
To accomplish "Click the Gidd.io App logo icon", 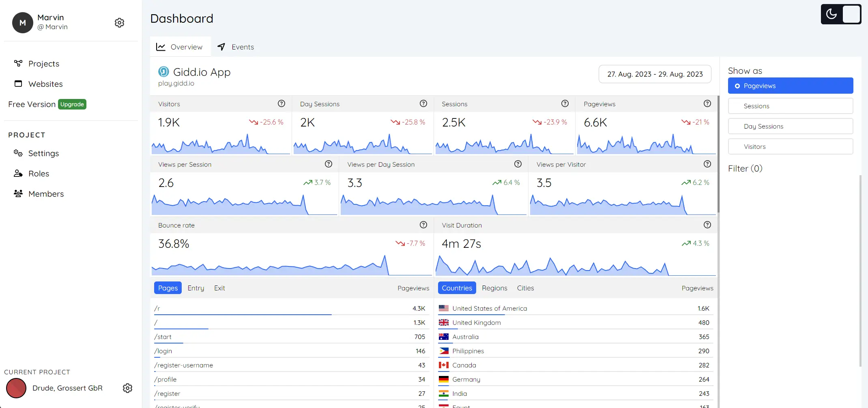I will (163, 72).
